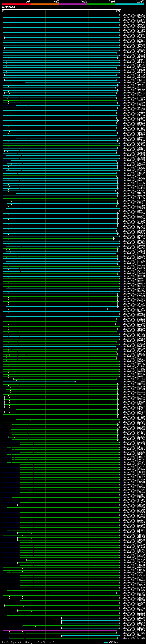Click the UniRef100_A7YVW5 last hit

(x=133, y=638)
